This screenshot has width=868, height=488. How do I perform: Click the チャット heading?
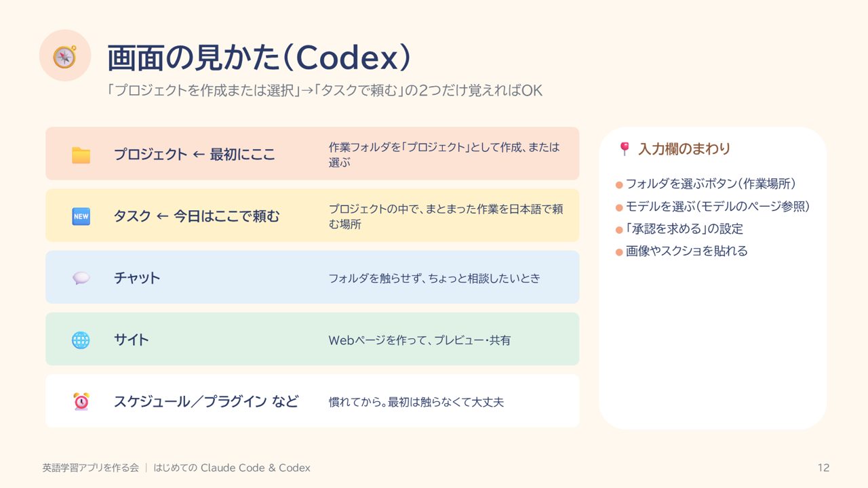(137, 278)
